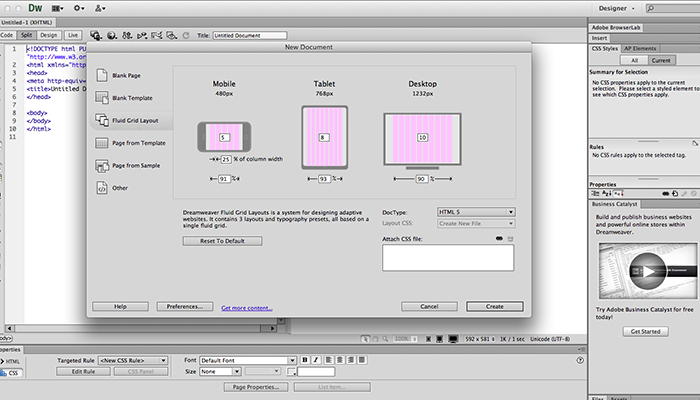The width and height of the screenshot is (700, 400).
Task: Click the File Management arrows icon
Action: pyautogui.click(x=127, y=35)
